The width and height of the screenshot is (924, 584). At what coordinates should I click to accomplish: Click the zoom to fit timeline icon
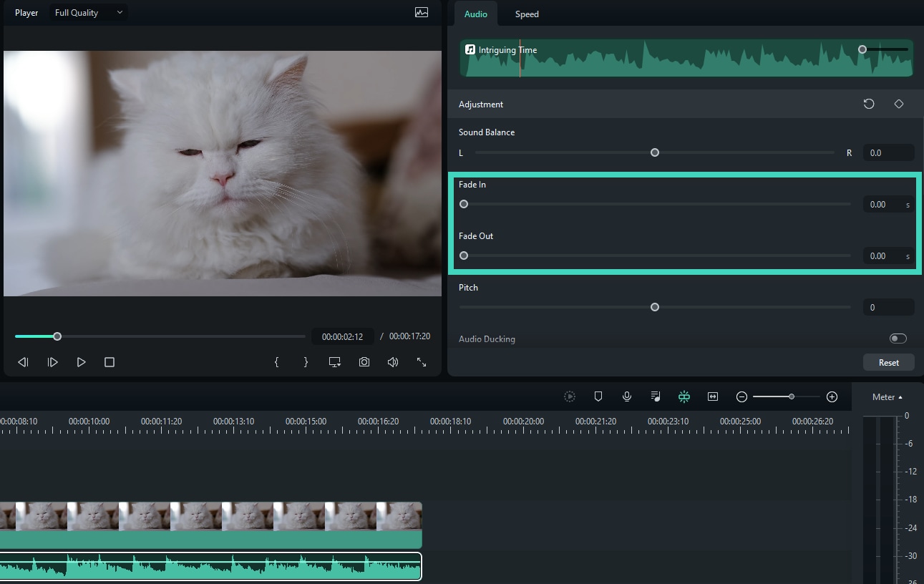[713, 396]
